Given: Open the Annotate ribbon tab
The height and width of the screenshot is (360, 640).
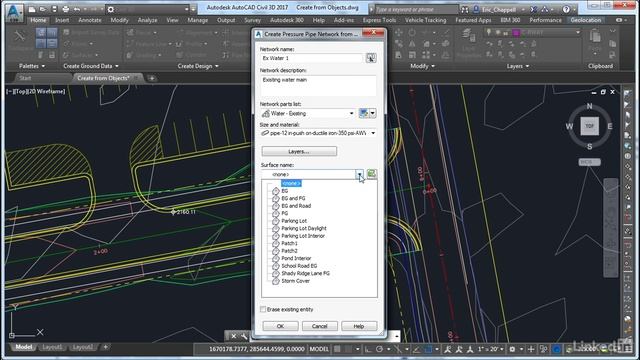Looking at the screenshot, I should click(x=90, y=20).
